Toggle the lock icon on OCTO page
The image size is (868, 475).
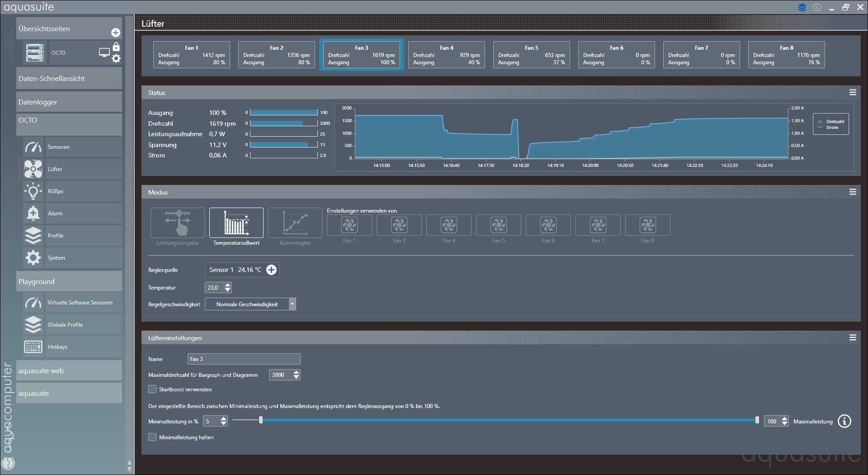pos(116,47)
